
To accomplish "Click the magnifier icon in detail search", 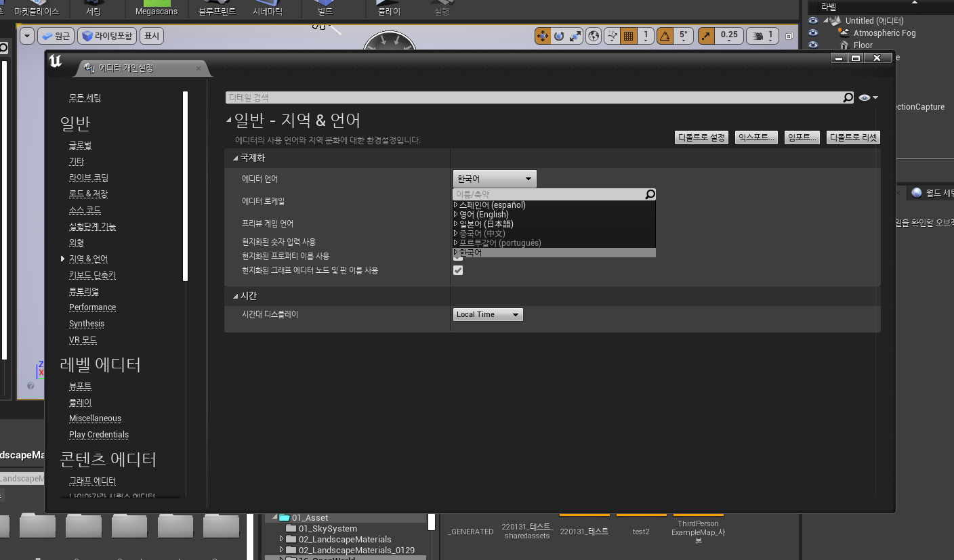I will (x=848, y=98).
